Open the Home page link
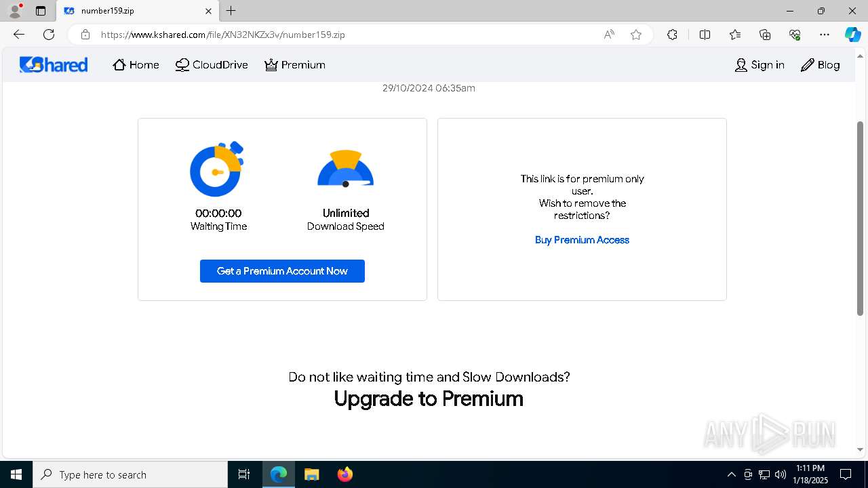Image resolution: width=868 pixels, height=488 pixels. point(136,65)
